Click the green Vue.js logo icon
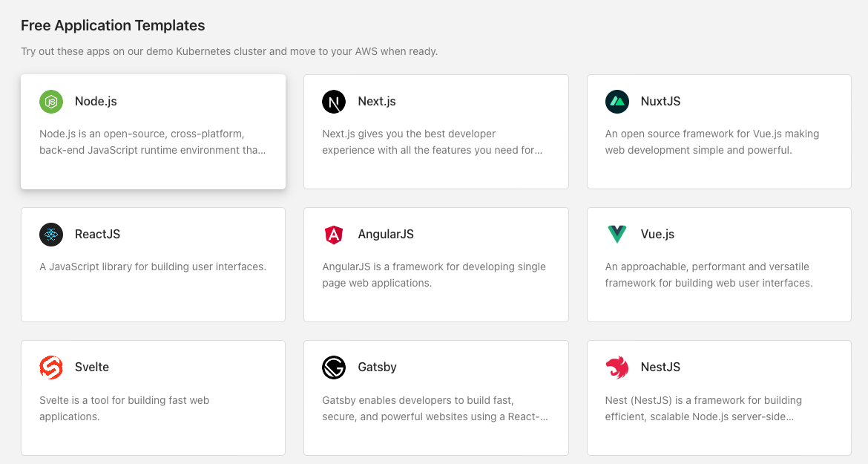The height and width of the screenshot is (464, 868). pos(617,235)
